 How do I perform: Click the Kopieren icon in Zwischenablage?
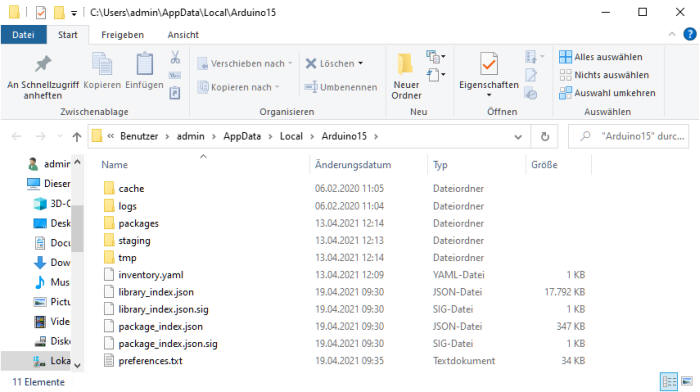[102, 64]
